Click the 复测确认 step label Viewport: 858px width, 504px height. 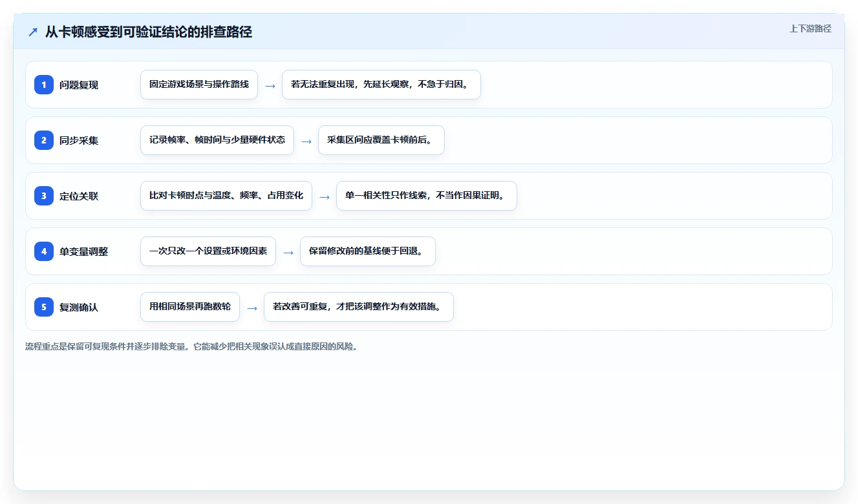[x=79, y=307]
